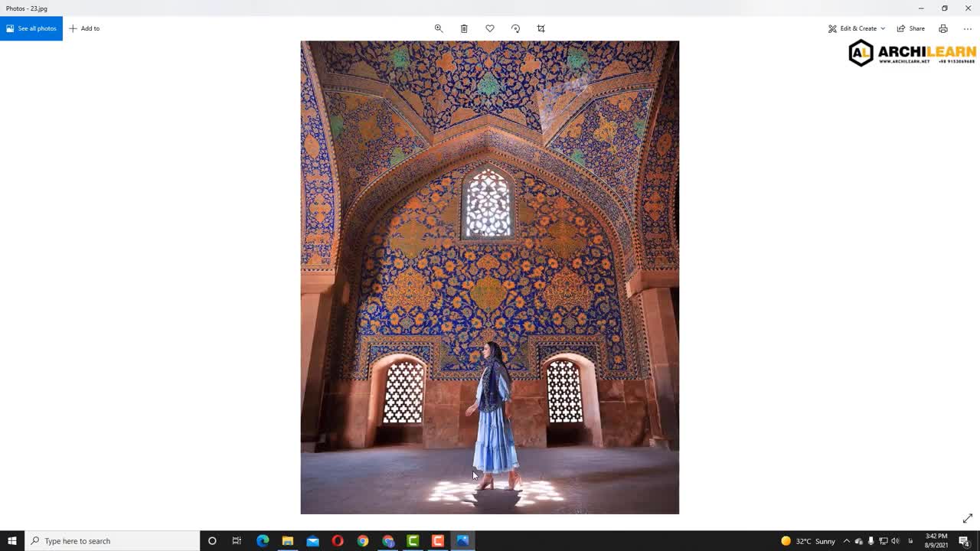Viewport: 980px width, 551px height.
Task: Launch Opera browser from the taskbar
Action: coord(338,541)
